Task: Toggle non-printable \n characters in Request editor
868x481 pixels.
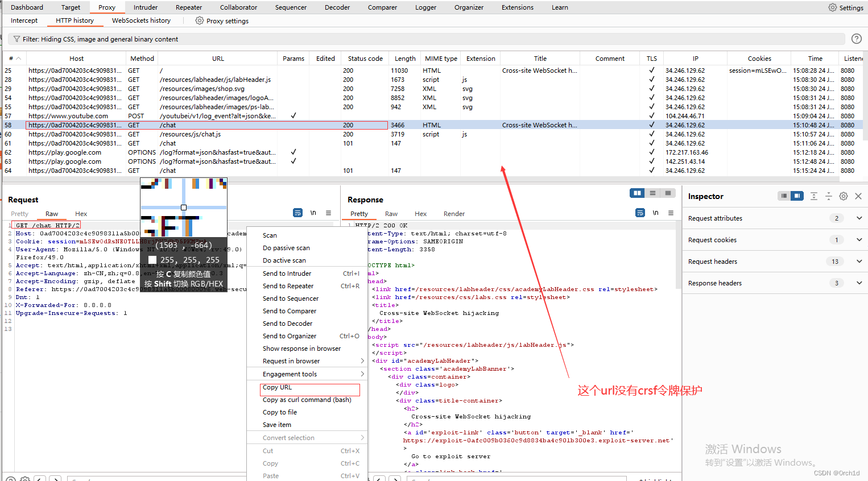Action: point(313,213)
